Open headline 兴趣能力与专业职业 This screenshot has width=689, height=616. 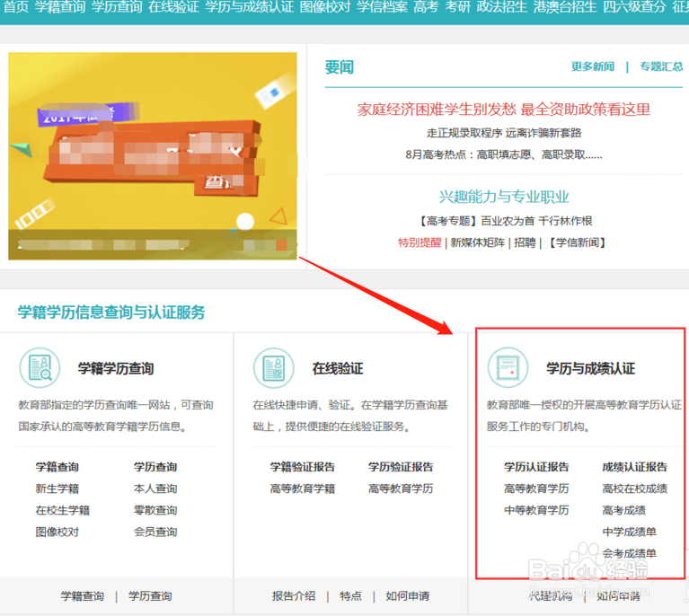[504, 197]
